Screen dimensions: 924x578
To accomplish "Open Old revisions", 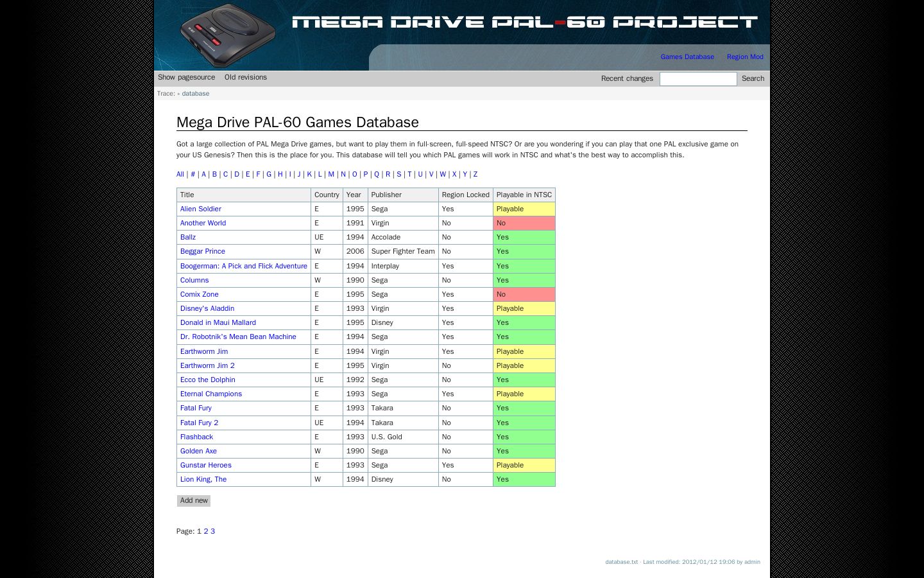I will point(246,78).
